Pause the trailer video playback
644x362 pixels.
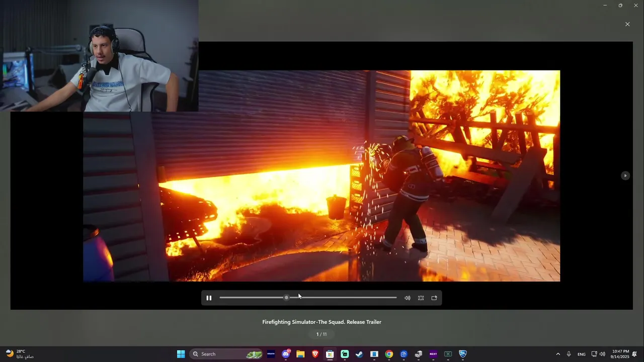[209, 298]
